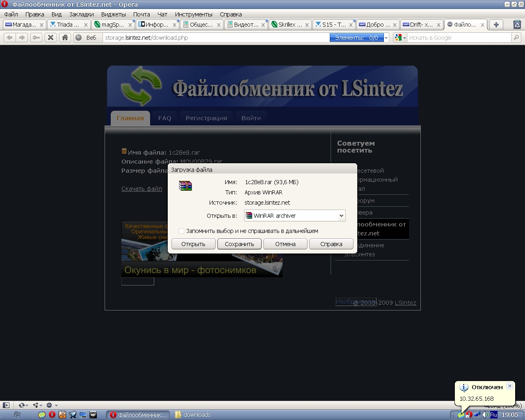Expand the Opera Turbo menu arrow
The image size is (525, 420).
click(56, 405)
